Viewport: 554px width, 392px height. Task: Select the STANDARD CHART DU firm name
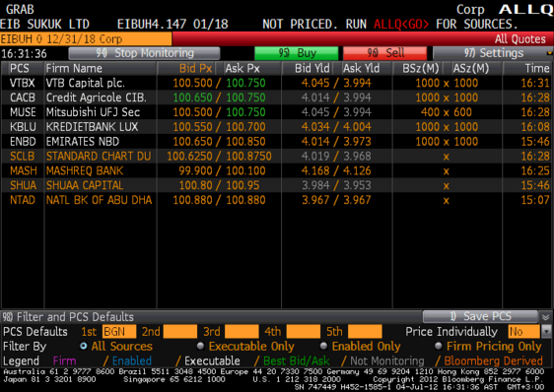pos(99,156)
